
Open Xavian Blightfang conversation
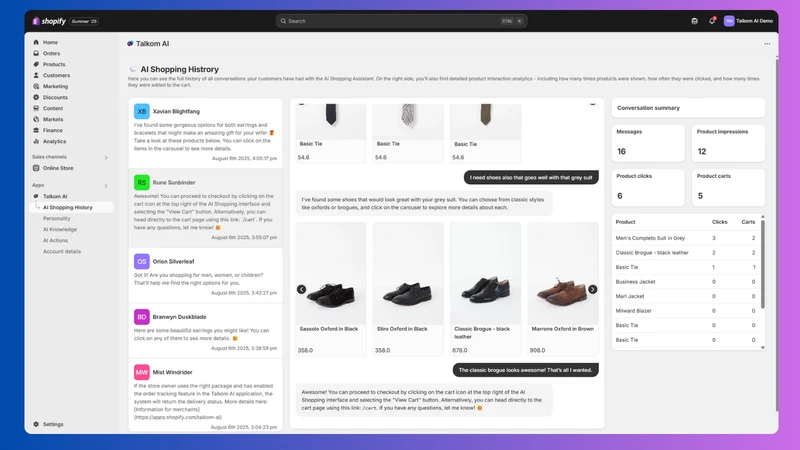coord(205,134)
